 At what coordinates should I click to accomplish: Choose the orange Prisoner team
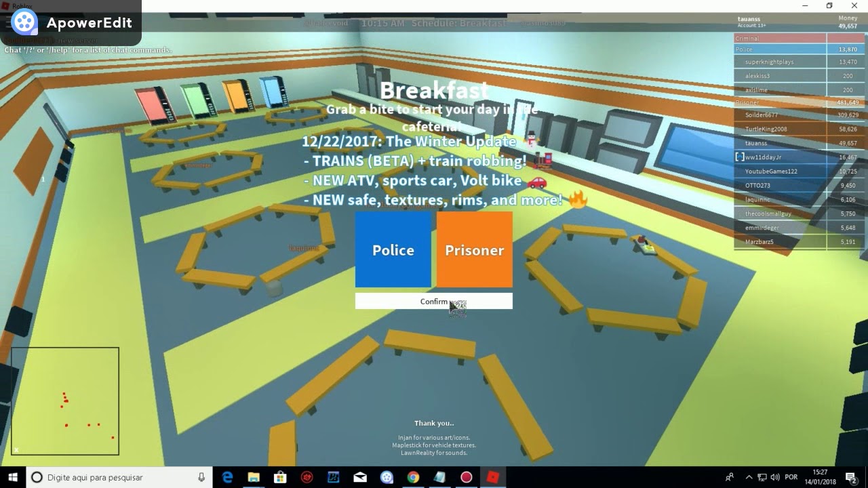click(x=475, y=249)
